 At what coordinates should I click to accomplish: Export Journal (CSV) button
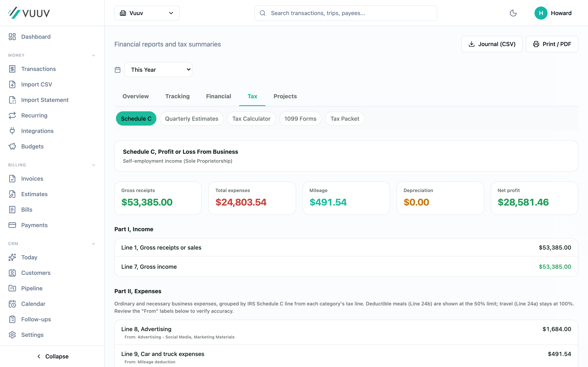[x=492, y=44]
